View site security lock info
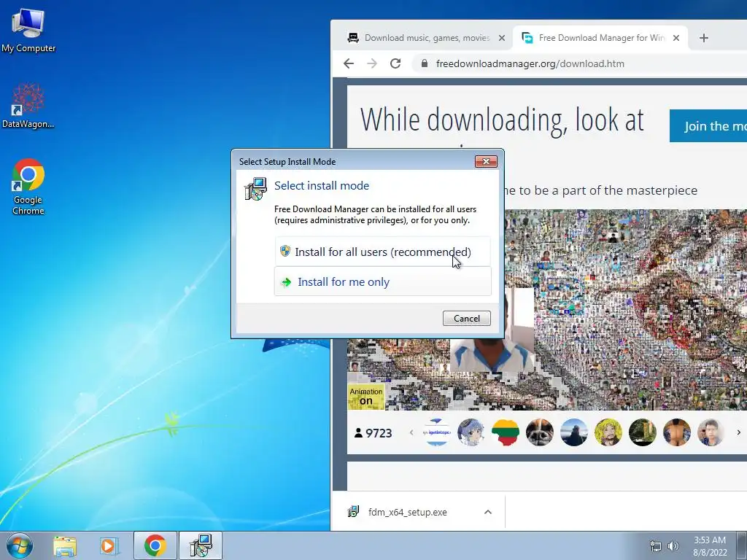747x560 pixels. point(424,63)
